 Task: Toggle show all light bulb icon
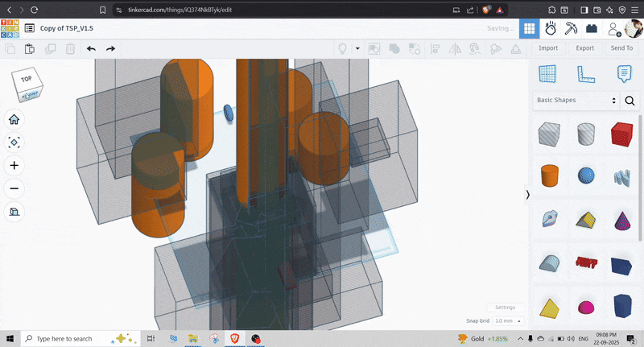342,48
